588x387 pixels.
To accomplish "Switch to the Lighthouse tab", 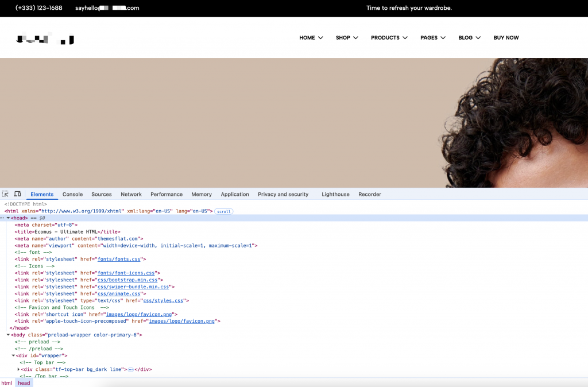I will (335, 194).
